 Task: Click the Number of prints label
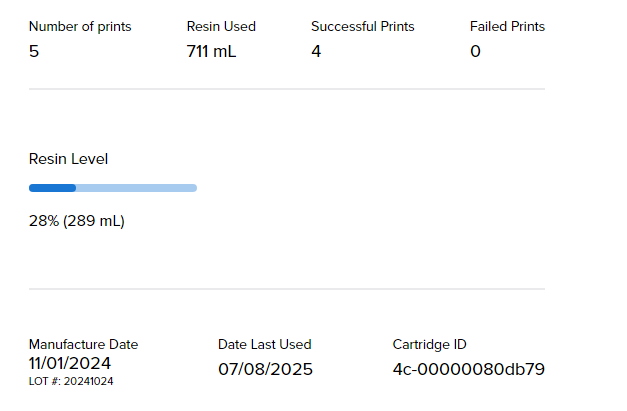80,27
